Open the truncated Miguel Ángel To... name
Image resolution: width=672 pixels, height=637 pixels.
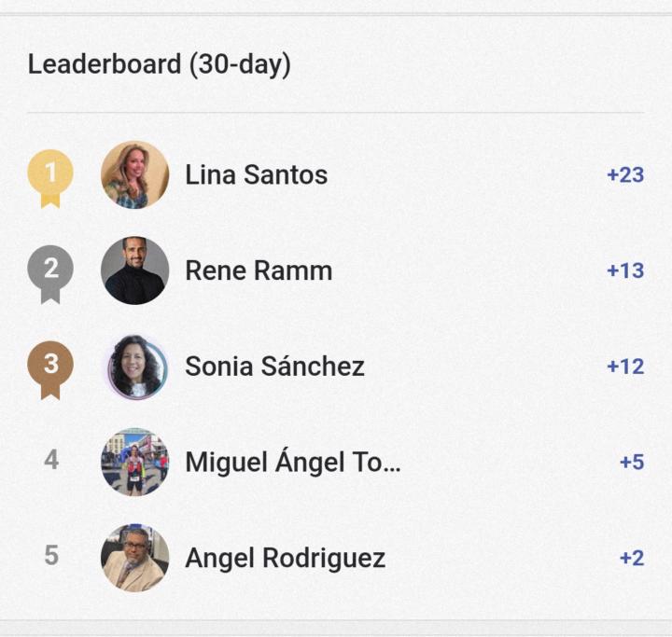point(292,462)
